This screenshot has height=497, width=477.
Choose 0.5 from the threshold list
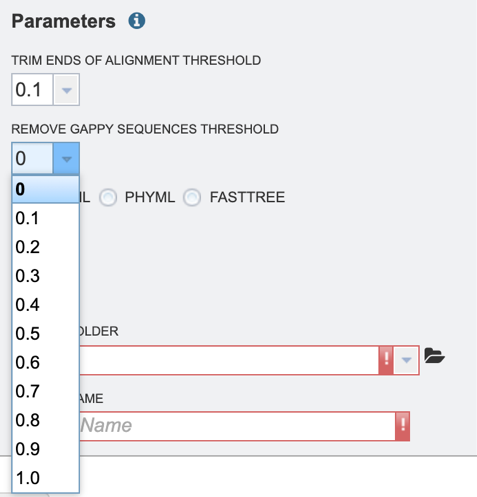(x=46, y=334)
